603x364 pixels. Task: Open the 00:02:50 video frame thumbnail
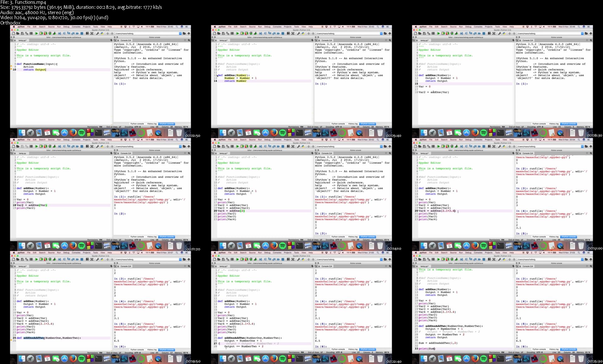[x=100, y=82]
